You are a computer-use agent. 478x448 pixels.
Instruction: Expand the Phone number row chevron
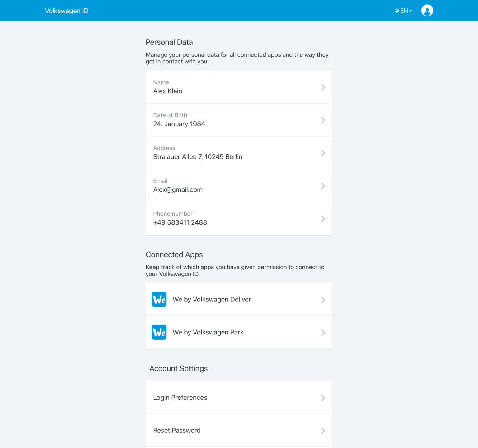coord(323,219)
